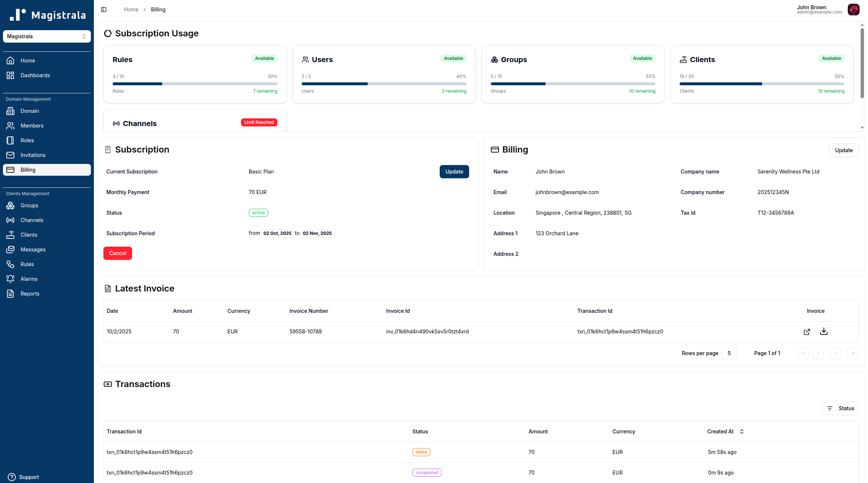Click the invoice download icon in Latest Invoice row

click(824, 331)
